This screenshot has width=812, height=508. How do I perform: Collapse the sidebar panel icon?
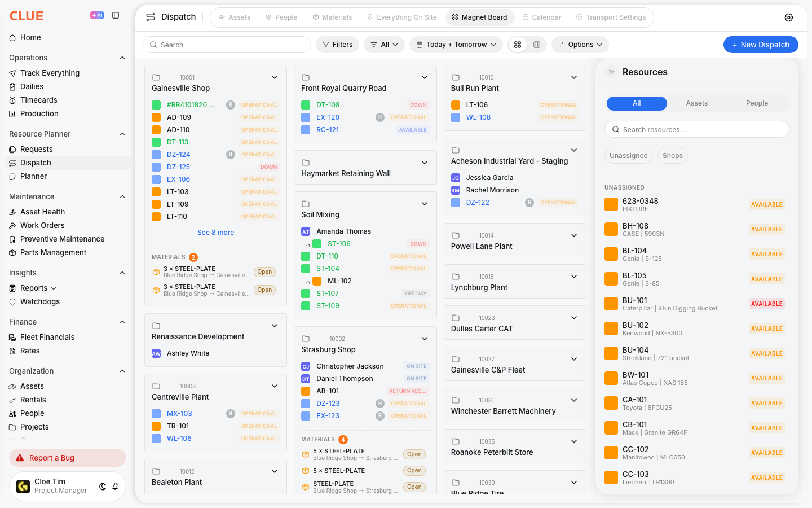pyautogui.click(x=116, y=16)
